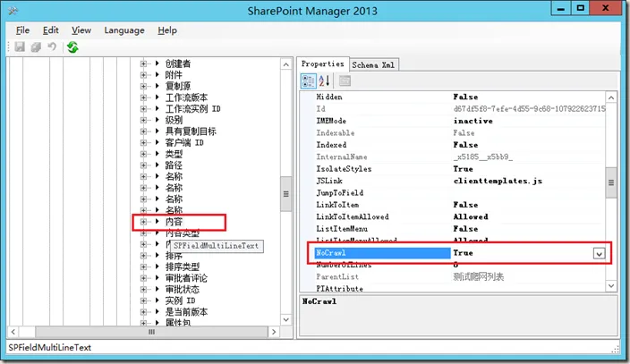Switch to the Properties tab
The width and height of the screenshot is (630, 364).
coord(323,63)
